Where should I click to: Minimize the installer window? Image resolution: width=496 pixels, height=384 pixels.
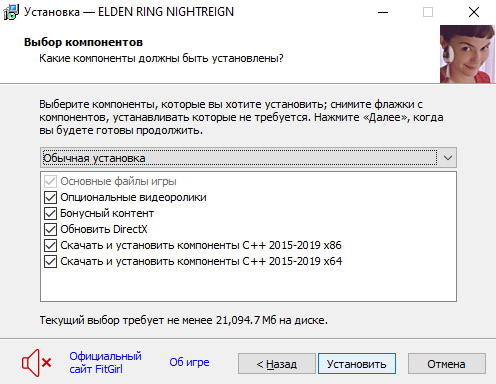383,12
